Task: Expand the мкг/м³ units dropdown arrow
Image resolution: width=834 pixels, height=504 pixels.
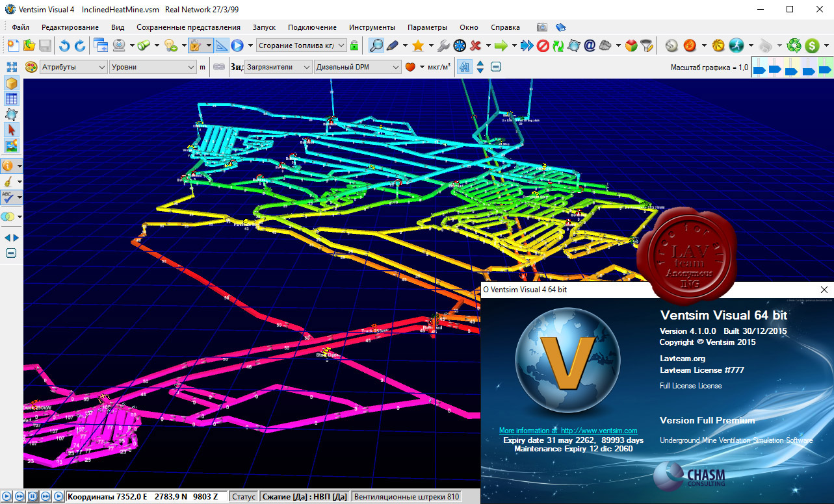Action: (422, 67)
